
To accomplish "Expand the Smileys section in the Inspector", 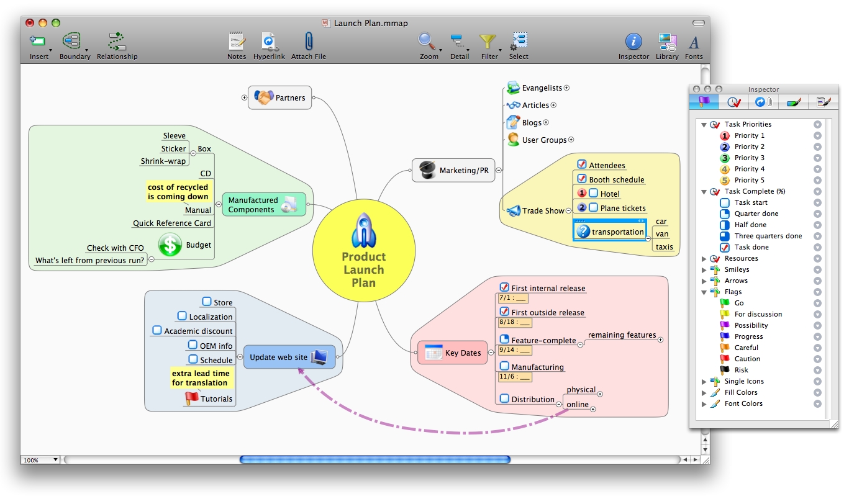I will tap(703, 269).
